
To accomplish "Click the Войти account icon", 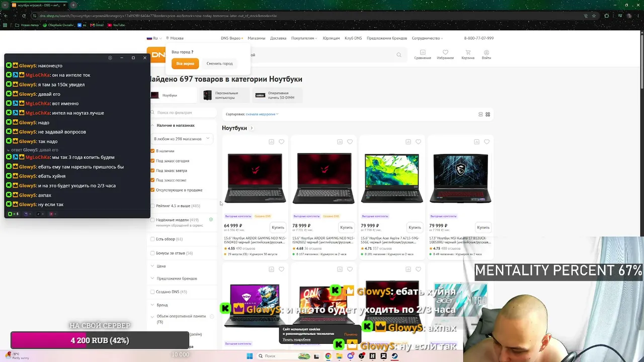I will pyautogui.click(x=487, y=54).
